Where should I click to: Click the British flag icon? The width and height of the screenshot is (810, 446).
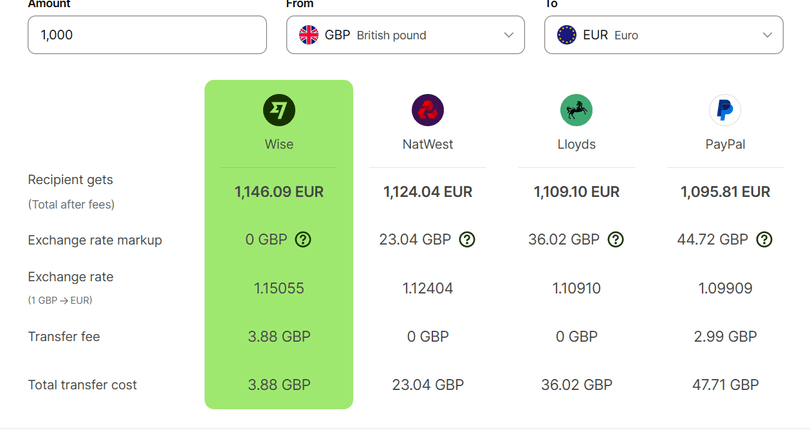309,35
